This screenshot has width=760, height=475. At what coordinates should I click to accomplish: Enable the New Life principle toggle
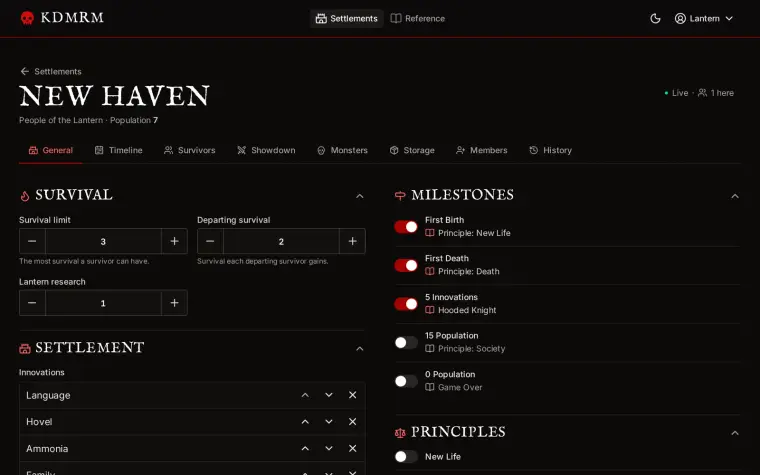[x=406, y=456]
